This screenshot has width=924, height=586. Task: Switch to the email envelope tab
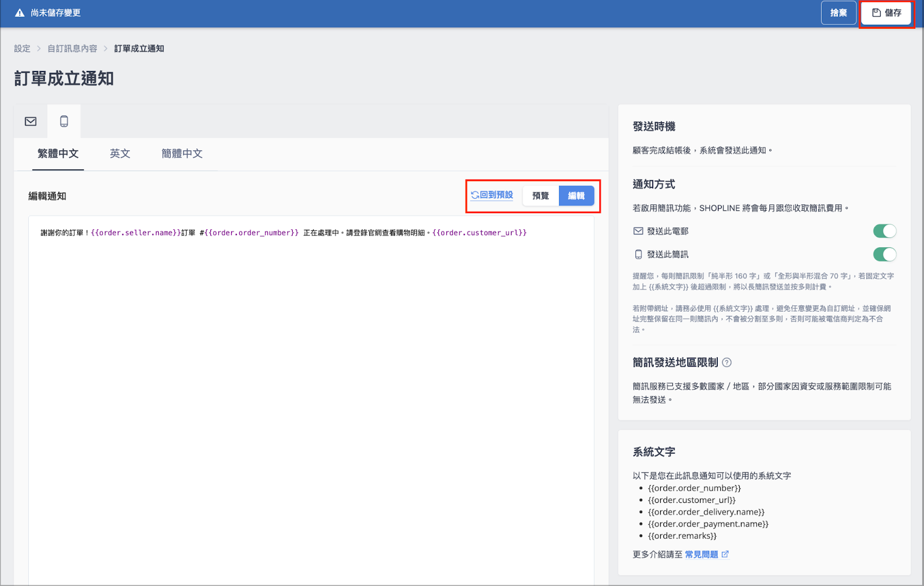point(31,121)
